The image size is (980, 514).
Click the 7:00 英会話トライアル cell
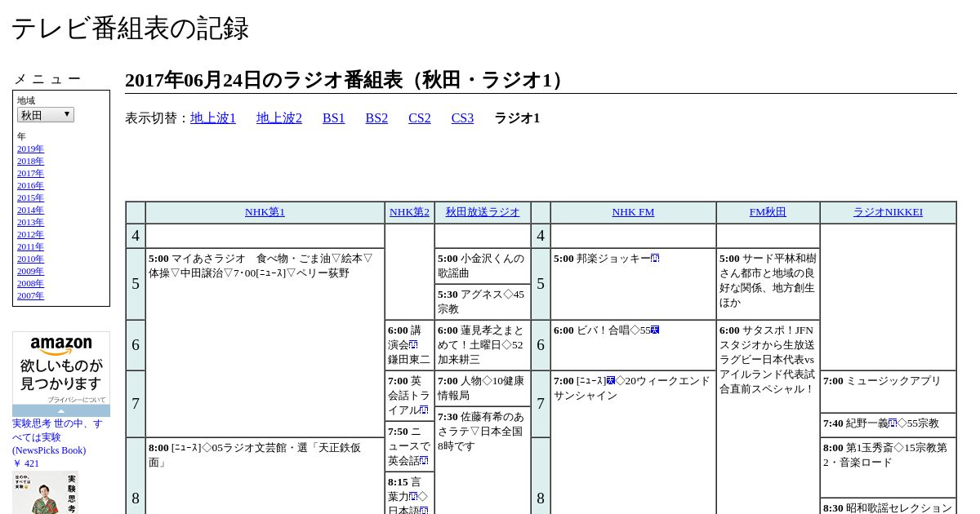pos(409,396)
